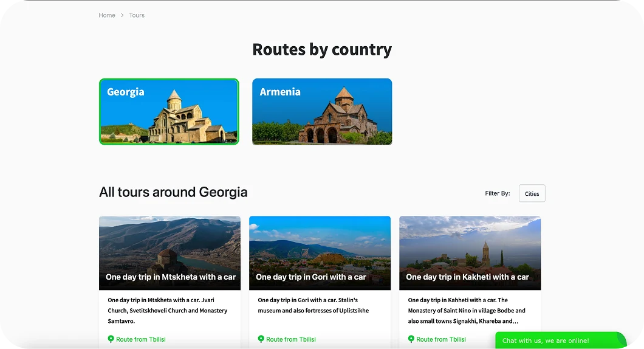Select the Armenia country card
The width and height of the screenshot is (644, 349).
(x=322, y=111)
